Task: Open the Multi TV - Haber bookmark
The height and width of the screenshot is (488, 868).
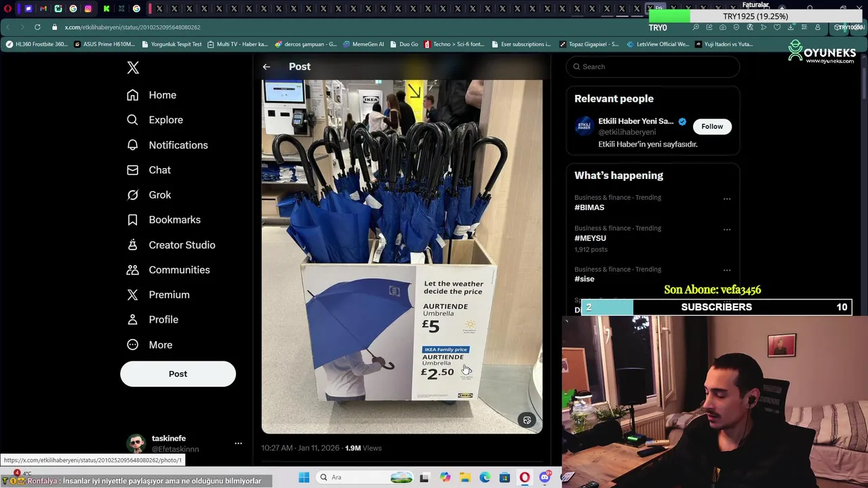Action: 237,44
